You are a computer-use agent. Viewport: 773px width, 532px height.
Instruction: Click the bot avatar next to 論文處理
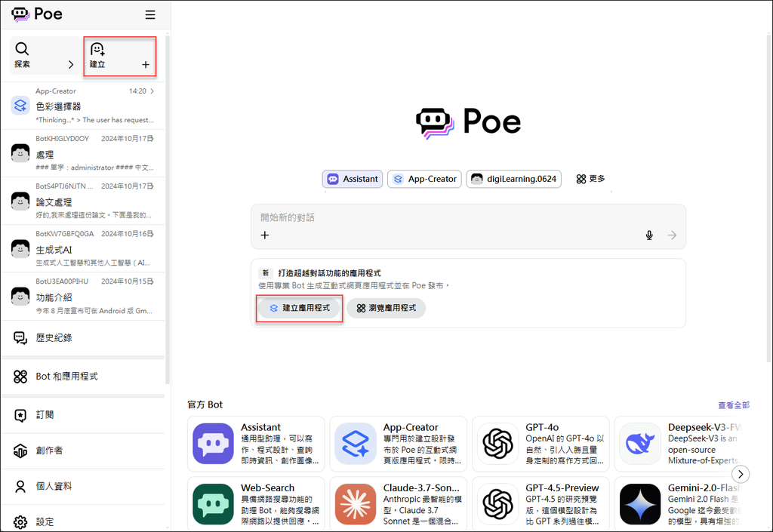coord(20,201)
